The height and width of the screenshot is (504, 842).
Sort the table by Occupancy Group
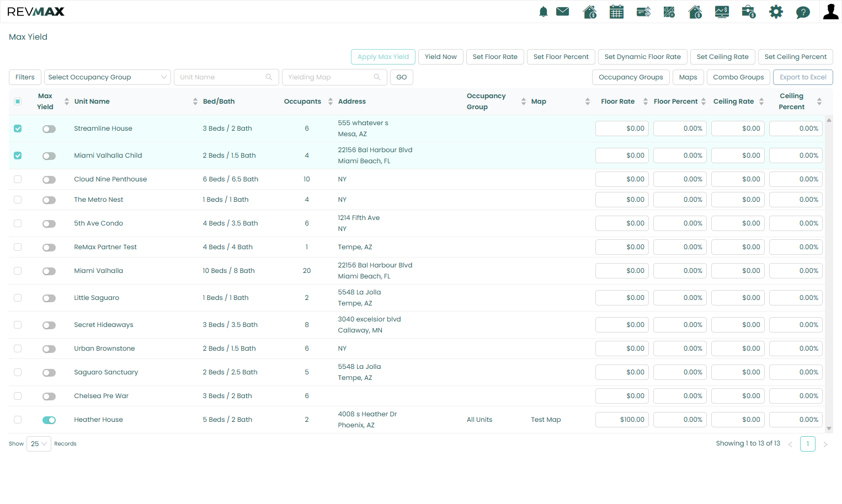click(524, 101)
